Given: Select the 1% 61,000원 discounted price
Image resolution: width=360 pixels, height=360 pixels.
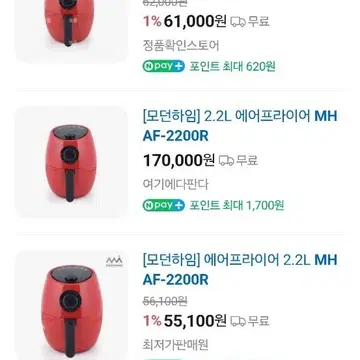Looking at the screenshot, I should [x=185, y=22].
